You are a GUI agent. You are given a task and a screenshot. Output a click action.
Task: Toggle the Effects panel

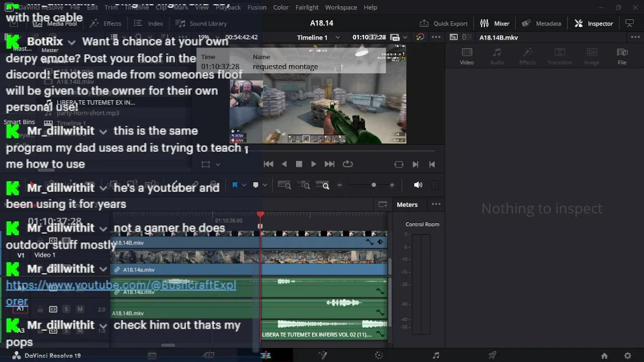(105, 23)
